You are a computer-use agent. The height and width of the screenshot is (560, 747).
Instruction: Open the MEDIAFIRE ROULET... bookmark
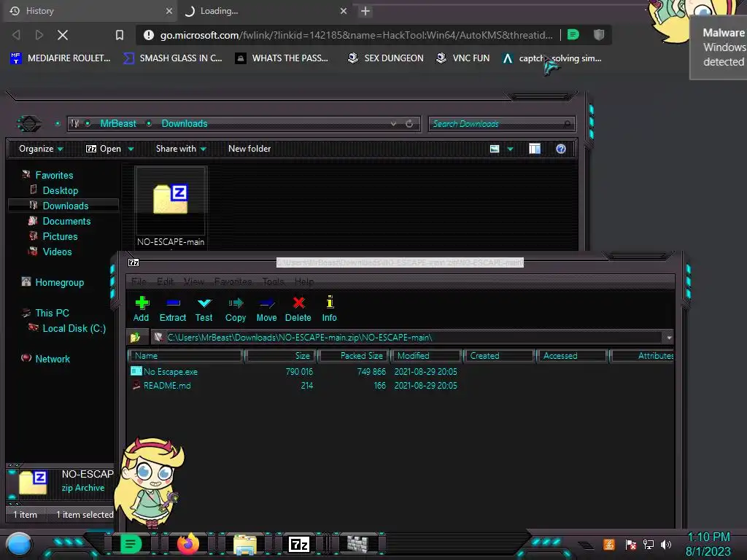click(60, 58)
